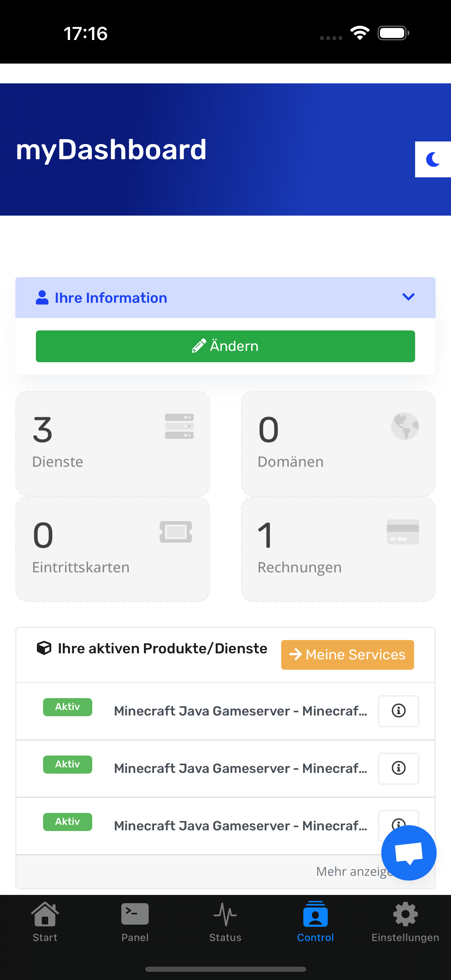This screenshot has width=451, height=980.
Task: Open info for first Minecraft Java Gameserver
Action: click(398, 711)
